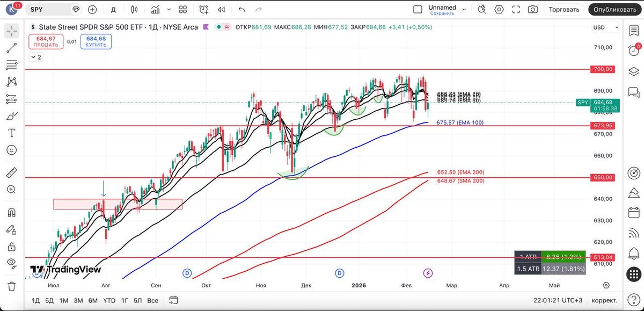This screenshot has width=644, height=311.
Task: Select the trend line drawing tool
Action: (11, 48)
